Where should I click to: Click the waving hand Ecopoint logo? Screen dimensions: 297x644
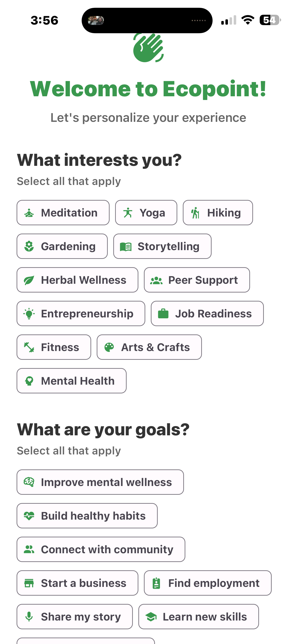(x=148, y=48)
